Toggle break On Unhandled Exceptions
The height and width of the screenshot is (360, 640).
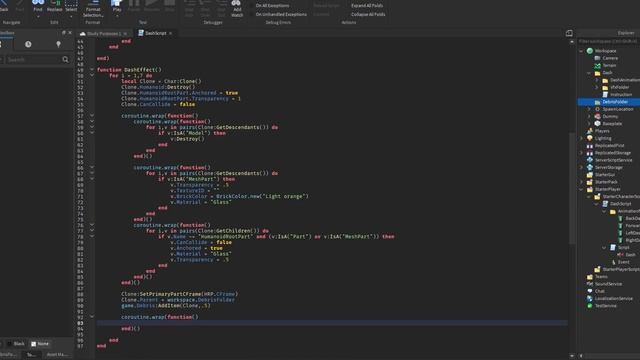[281, 14]
